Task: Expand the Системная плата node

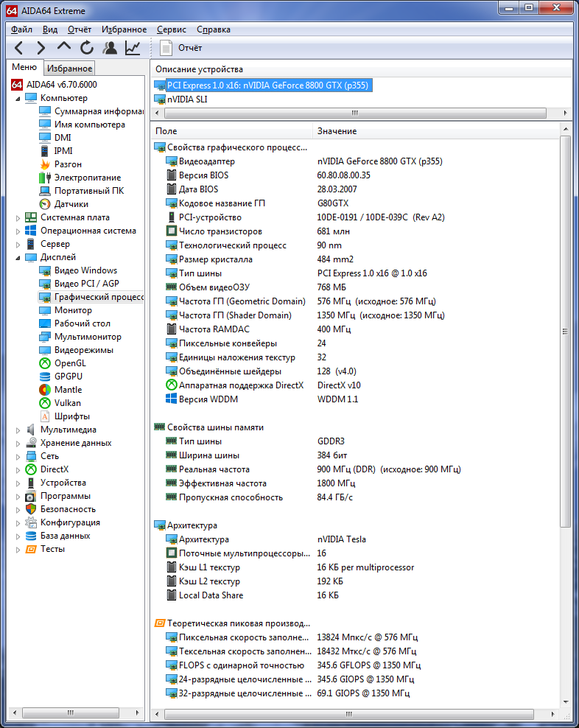Action: [x=18, y=218]
